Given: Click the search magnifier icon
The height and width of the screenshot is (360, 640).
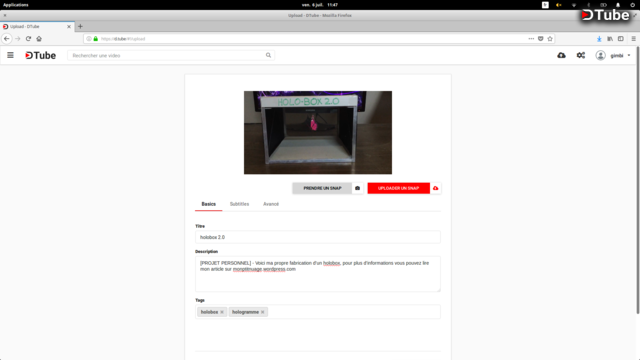Looking at the screenshot, I should click(x=268, y=55).
